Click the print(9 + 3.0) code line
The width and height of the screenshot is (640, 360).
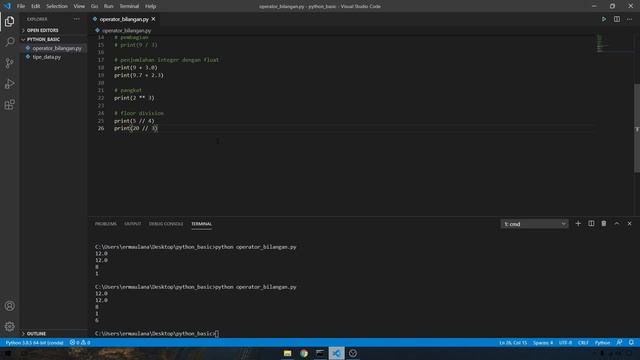(x=136, y=67)
